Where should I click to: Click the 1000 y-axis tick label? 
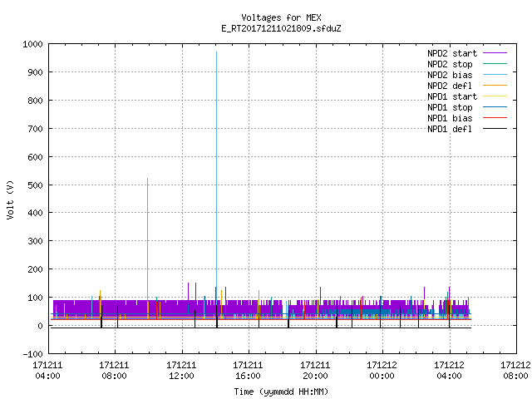pos(32,44)
